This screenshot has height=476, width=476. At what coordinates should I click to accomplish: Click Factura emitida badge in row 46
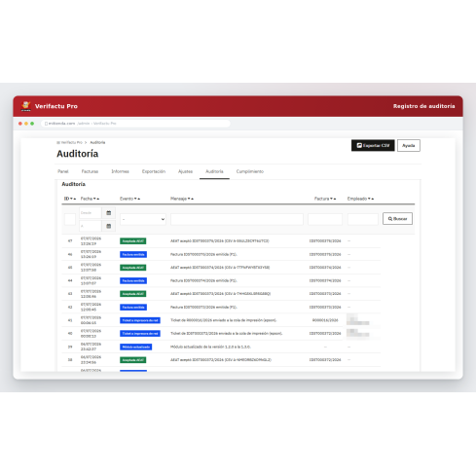pos(133,254)
